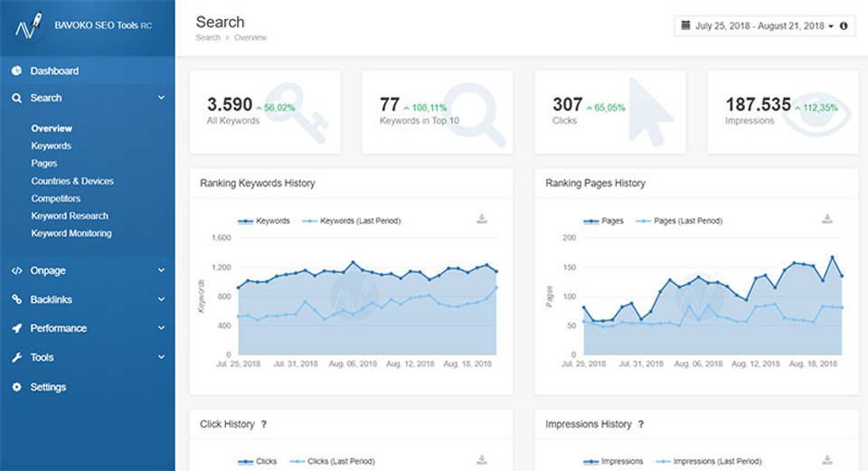
Task: Click the Impressions History help question mark
Action: click(x=641, y=424)
